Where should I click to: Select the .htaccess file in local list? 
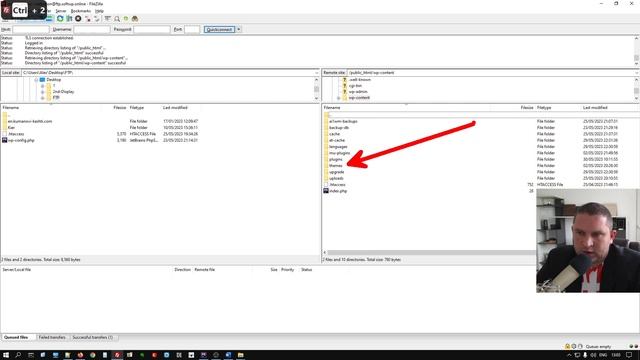16,134
